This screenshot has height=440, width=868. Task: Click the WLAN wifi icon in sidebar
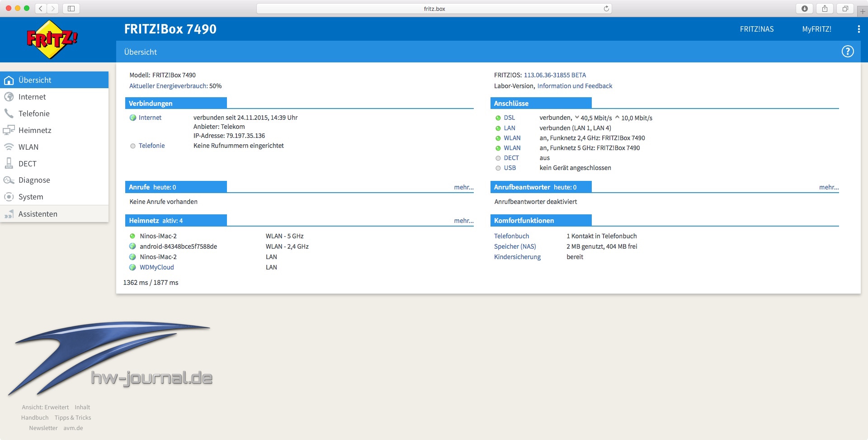[x=9, y=147]
